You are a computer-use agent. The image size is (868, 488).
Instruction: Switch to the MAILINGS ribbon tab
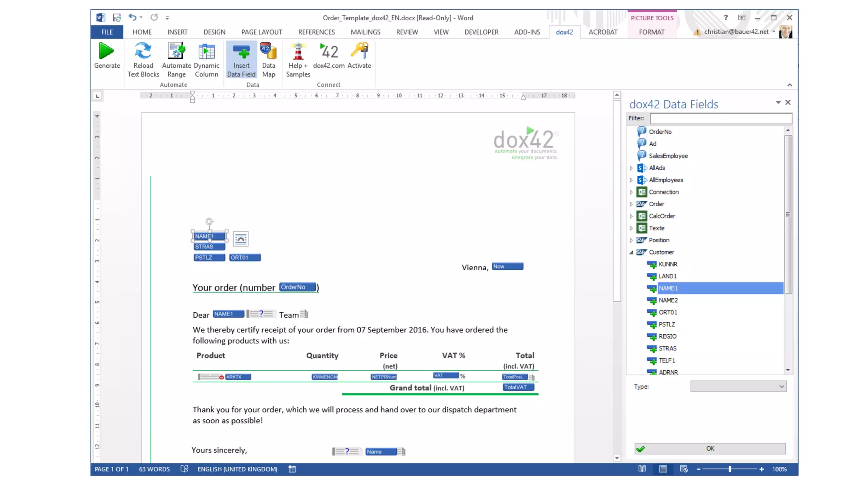(365, 32)
